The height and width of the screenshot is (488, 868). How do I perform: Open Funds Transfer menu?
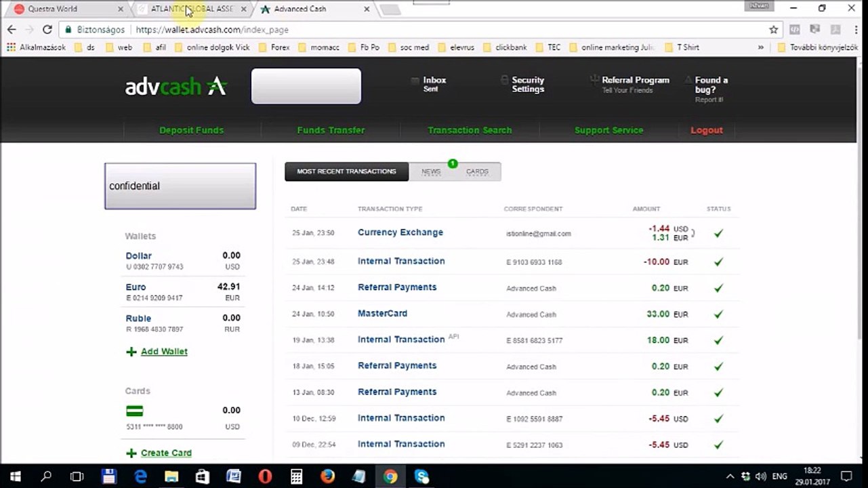pos(331,130)
